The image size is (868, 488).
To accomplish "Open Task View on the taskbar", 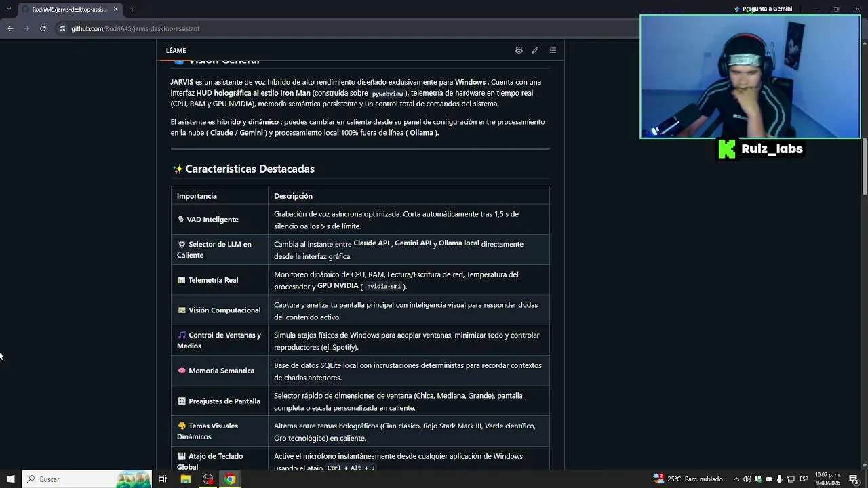I will (x=163, y=479).
